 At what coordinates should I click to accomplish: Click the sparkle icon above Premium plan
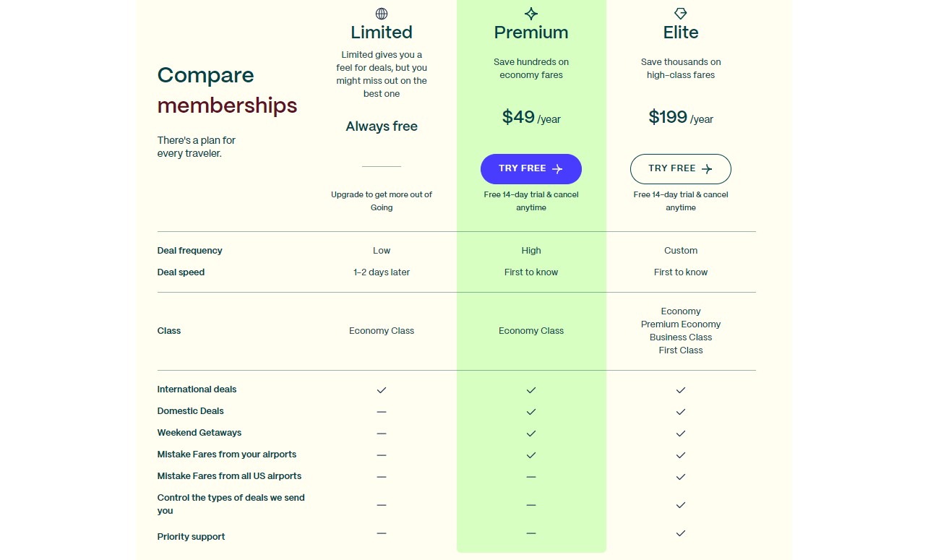(531, 13)
